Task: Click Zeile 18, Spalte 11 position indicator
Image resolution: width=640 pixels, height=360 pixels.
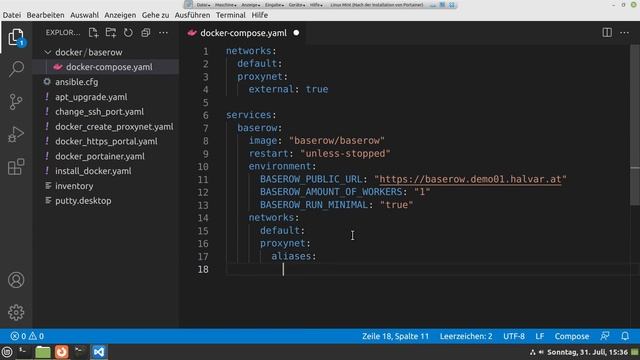Action: (x=395, y=336)
